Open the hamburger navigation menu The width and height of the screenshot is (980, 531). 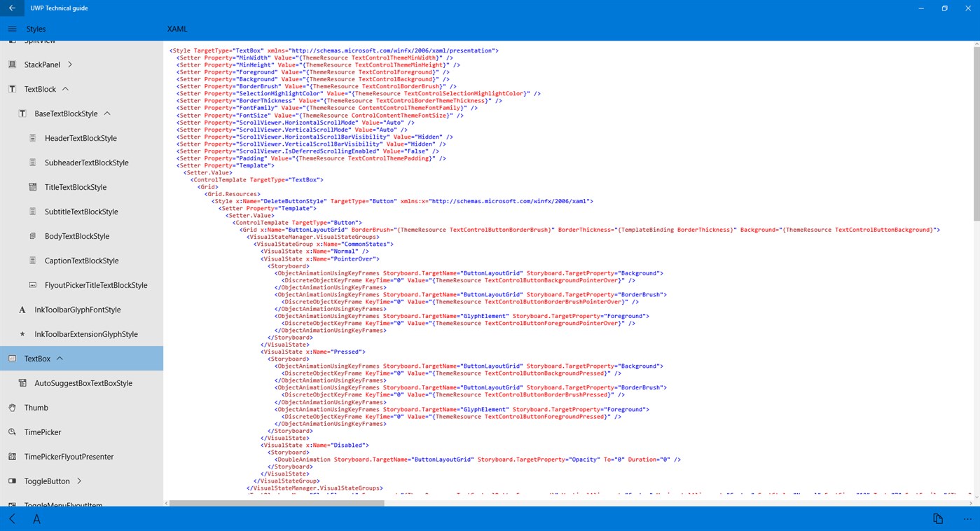(12, 29)
